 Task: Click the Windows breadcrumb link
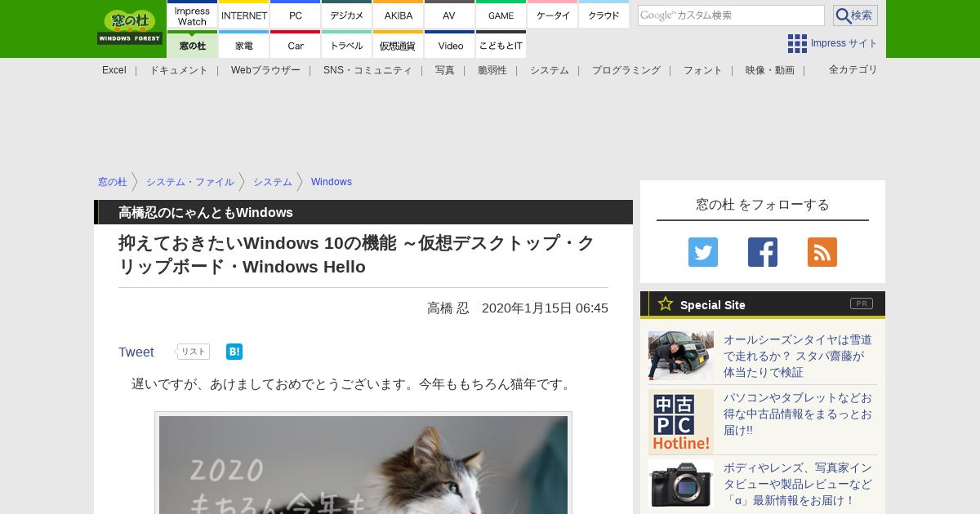pos(332,182)
